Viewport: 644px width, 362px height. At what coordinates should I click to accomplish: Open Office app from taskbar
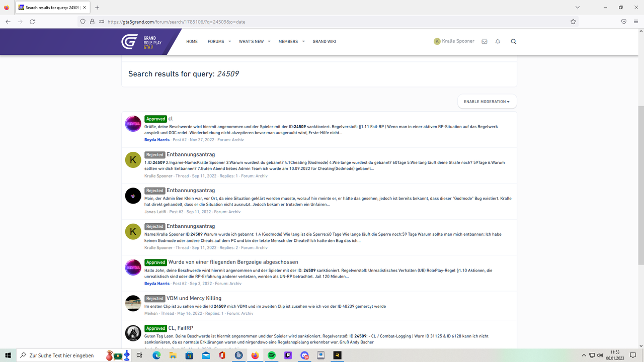tap(222, 355)
